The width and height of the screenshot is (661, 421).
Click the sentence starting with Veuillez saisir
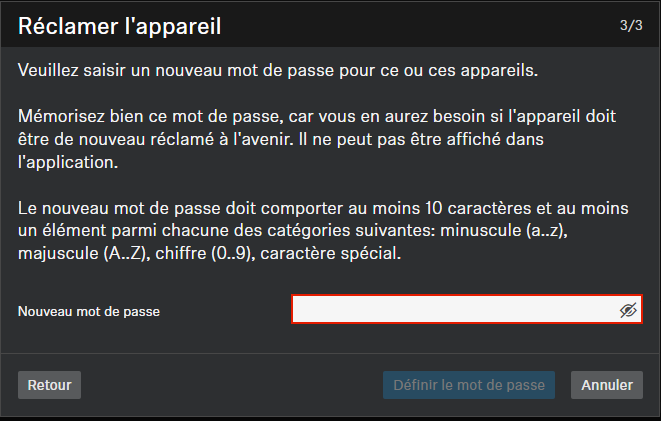[x=278, y=70]
